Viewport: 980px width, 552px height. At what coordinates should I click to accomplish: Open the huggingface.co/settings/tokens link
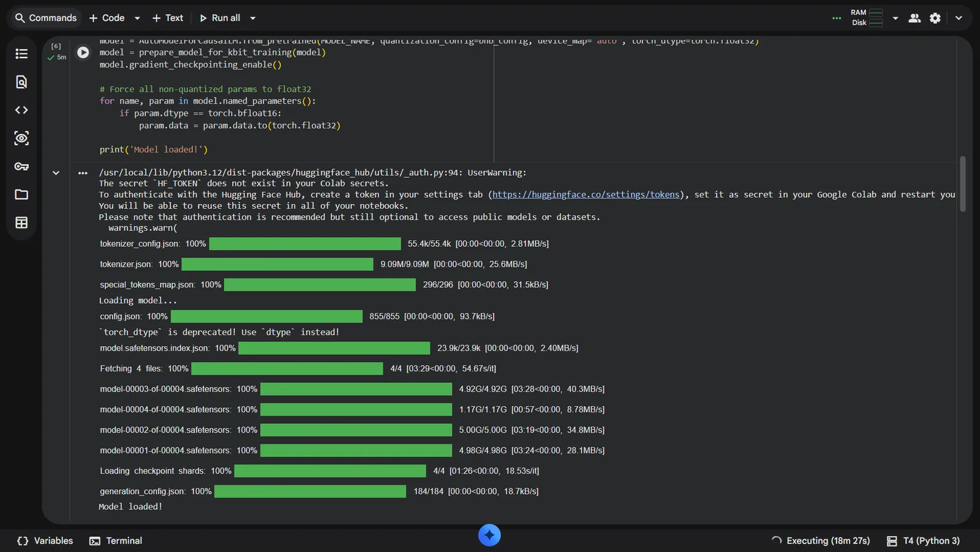point(586,195)
